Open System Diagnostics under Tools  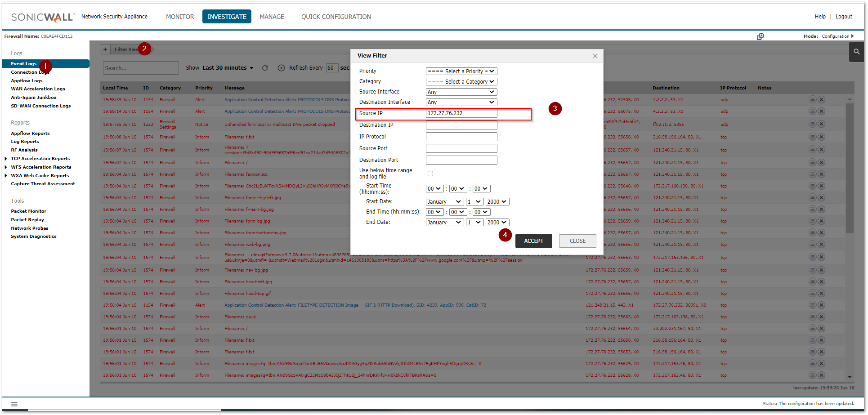34,237
